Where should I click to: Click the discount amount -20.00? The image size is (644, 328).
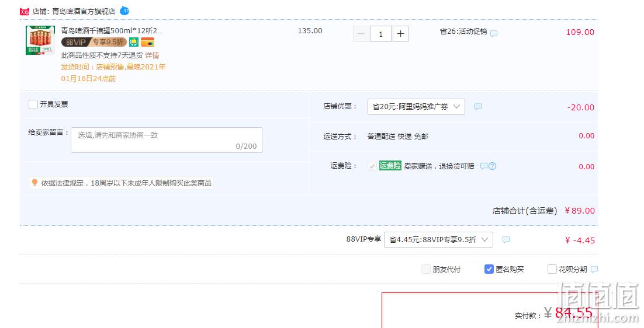pos(581,107)
